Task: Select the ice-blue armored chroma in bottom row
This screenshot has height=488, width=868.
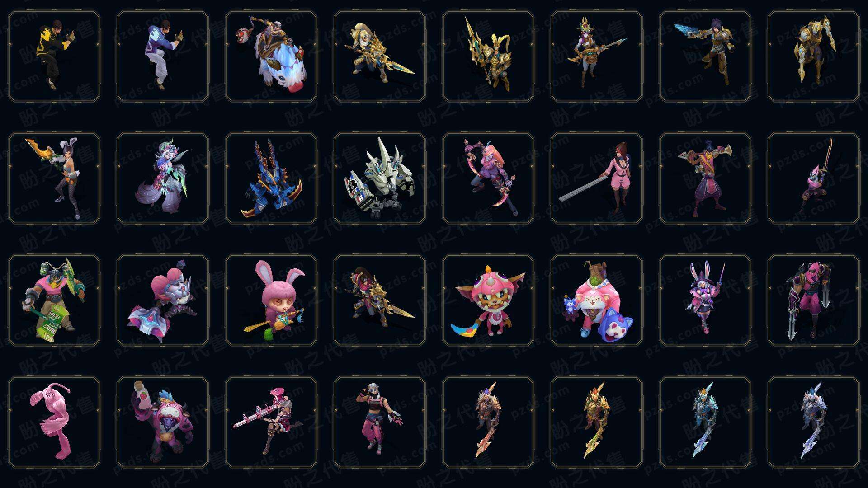Action: [705, 422]
